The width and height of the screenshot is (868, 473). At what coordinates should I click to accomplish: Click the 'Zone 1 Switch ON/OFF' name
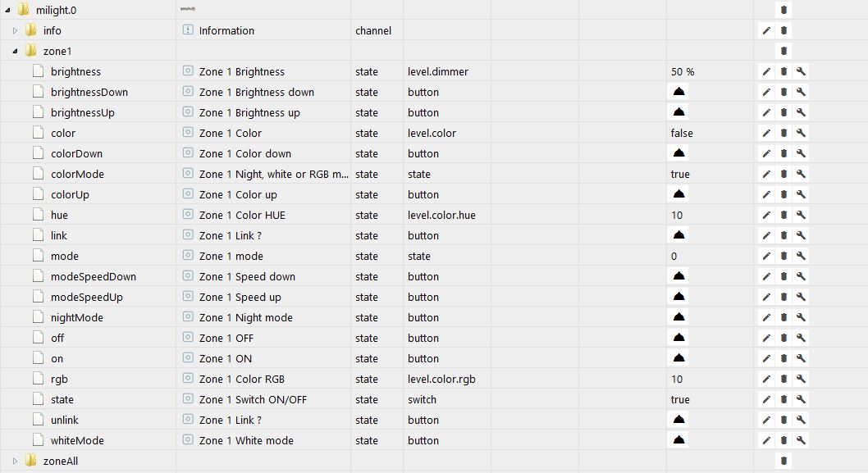253,400
